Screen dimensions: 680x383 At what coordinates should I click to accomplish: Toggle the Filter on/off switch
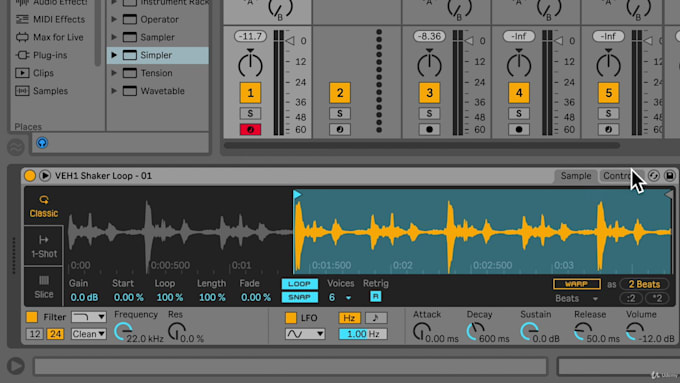click(x=32, y=317)
